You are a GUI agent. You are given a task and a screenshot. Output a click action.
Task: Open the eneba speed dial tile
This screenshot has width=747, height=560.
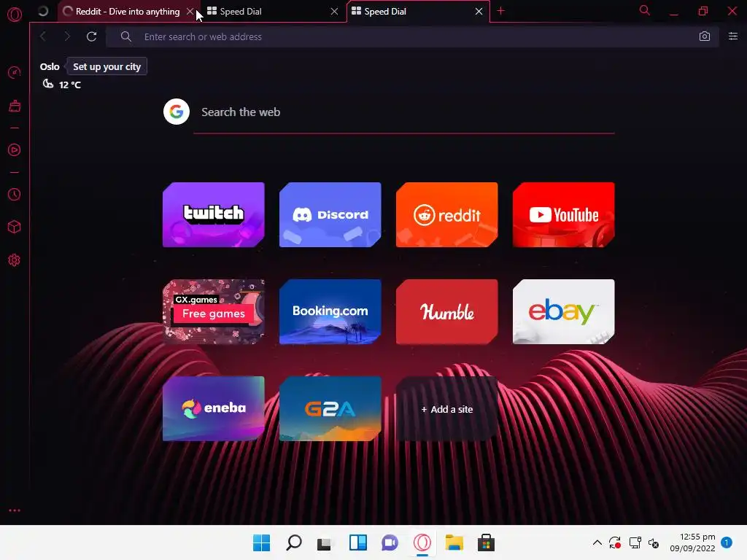click(x=214, y=409)
